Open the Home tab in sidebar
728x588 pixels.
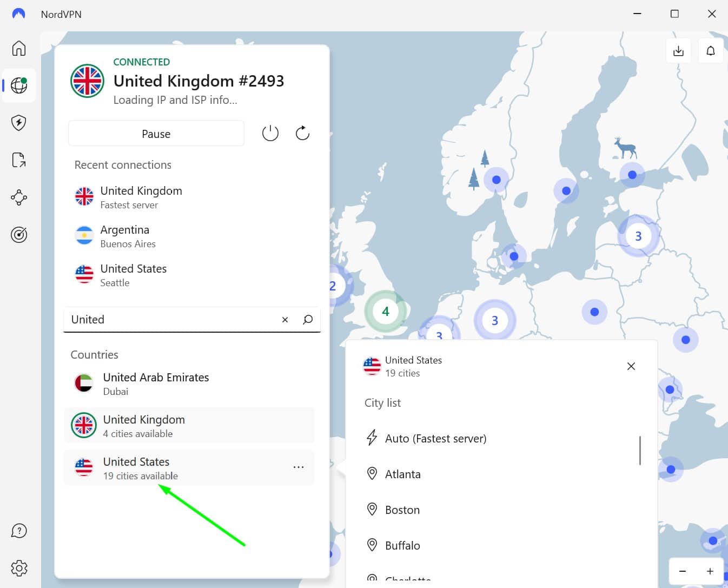pyautogui.click(x=19, y=48)
